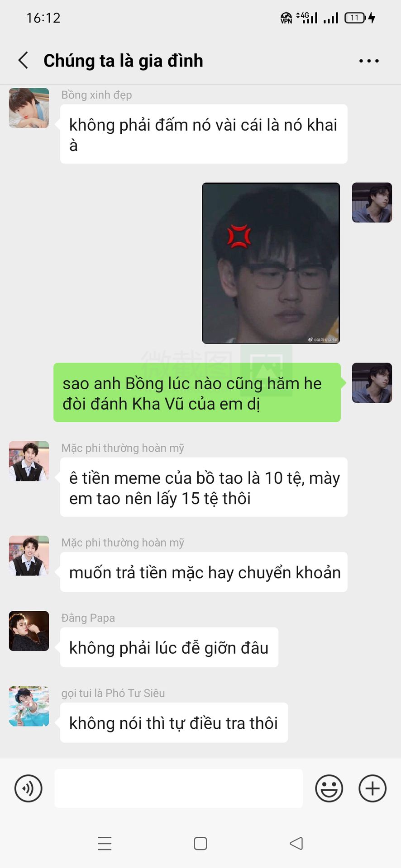Focus the message text input field

click(x=179, y=788)
